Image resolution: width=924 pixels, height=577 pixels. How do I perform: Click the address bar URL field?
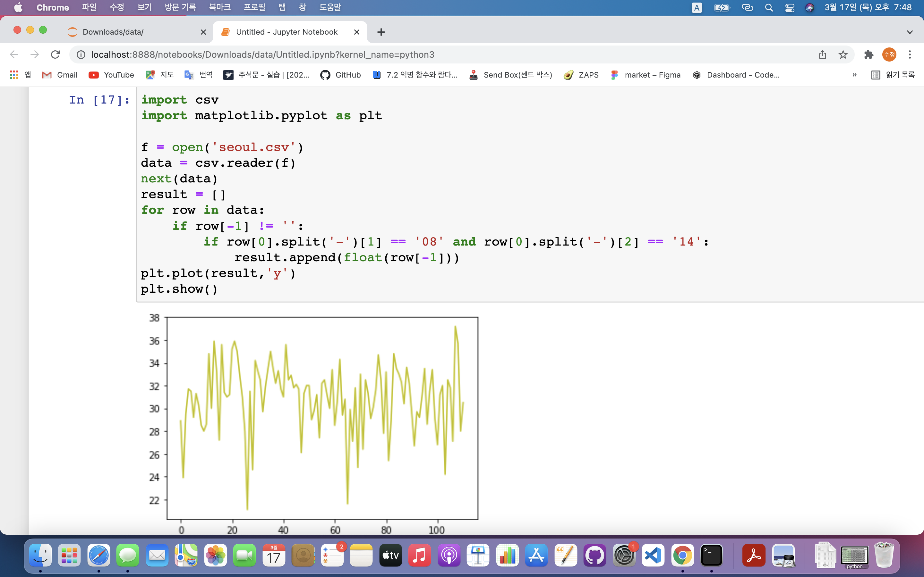click(263, 54)
